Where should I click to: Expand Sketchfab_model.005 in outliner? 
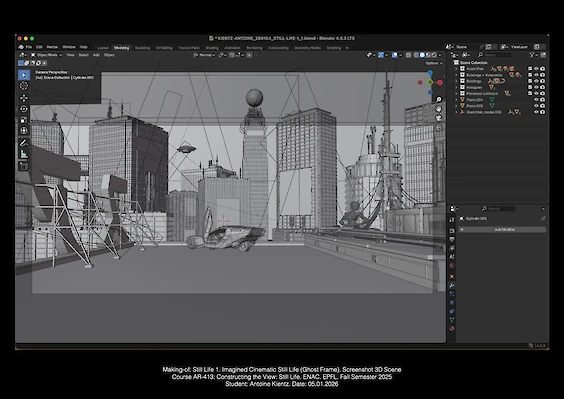click(x=456, y=112)
